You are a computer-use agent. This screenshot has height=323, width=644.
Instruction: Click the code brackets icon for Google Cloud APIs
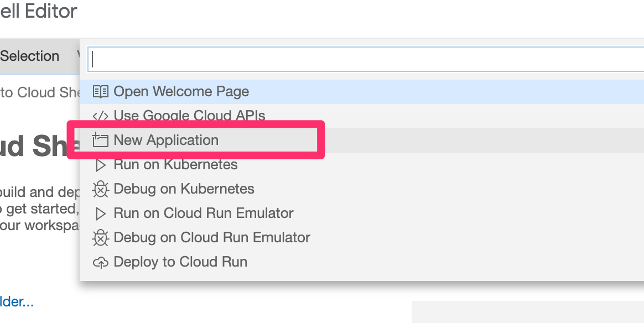click(x=101, y=117)
